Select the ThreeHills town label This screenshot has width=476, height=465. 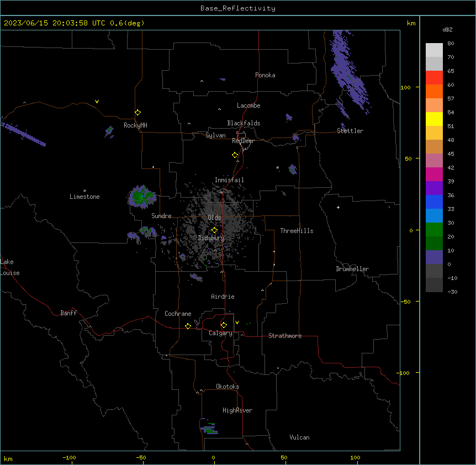pos(297,231)
